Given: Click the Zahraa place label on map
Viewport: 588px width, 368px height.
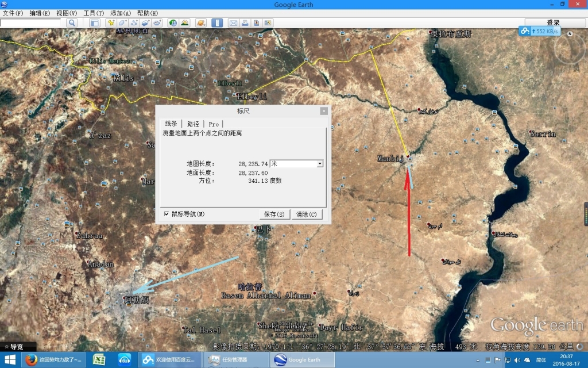Looking at the screenshot, I should click(90, 235).
